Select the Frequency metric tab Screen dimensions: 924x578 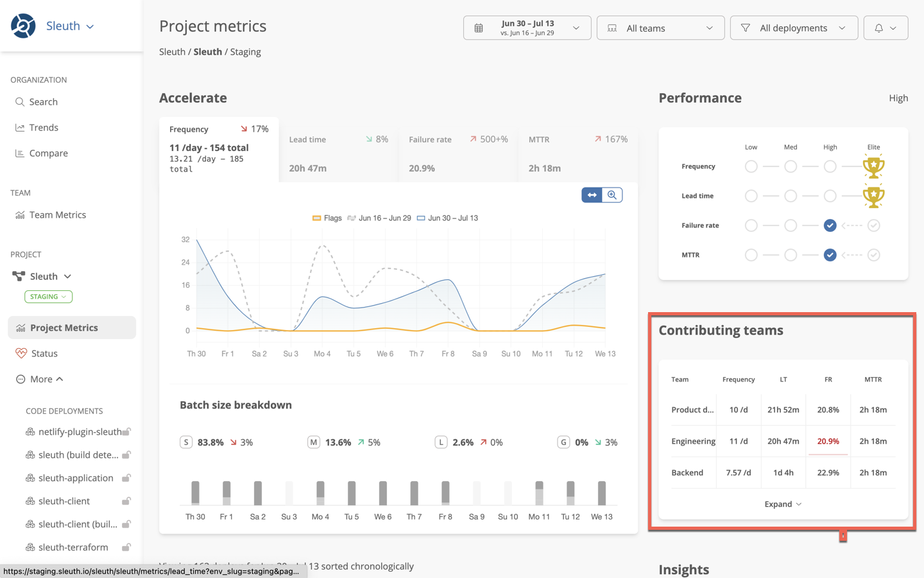219,149
